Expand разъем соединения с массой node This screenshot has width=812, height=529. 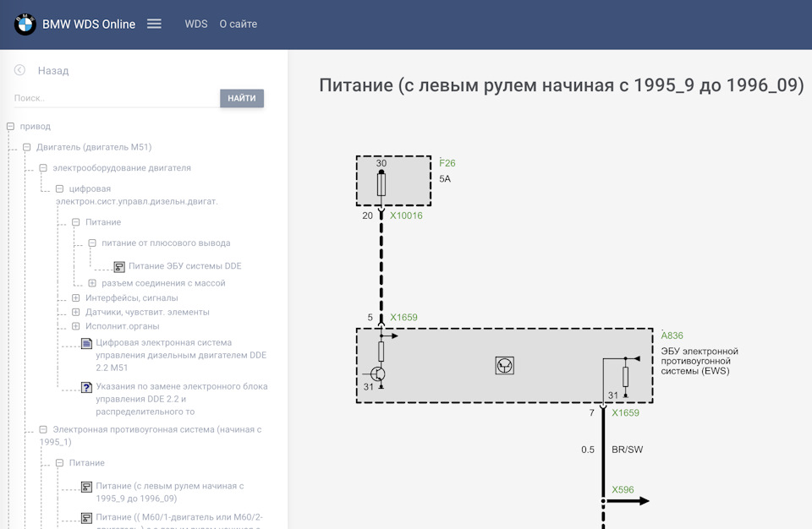(92, 283)
